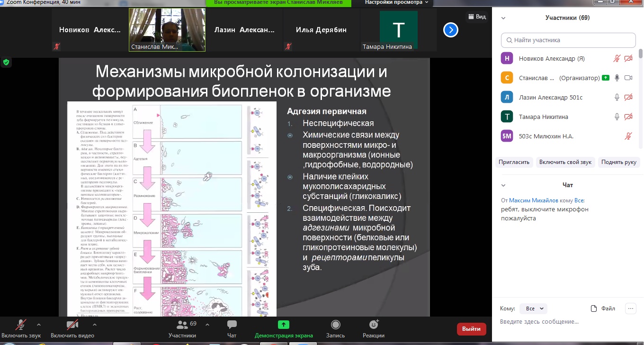This screenshot has height=345, width=644.
Task: Open the Участники panel button in the bottom toolbar
Action: coord(182,328)
